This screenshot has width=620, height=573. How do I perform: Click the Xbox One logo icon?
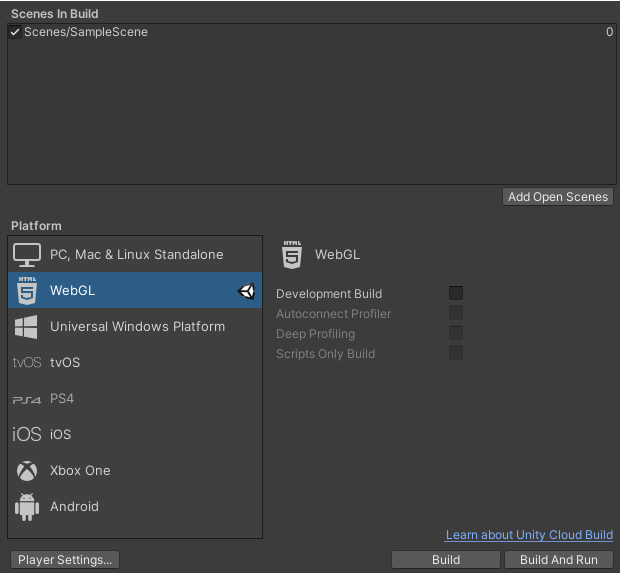(27, 471)
